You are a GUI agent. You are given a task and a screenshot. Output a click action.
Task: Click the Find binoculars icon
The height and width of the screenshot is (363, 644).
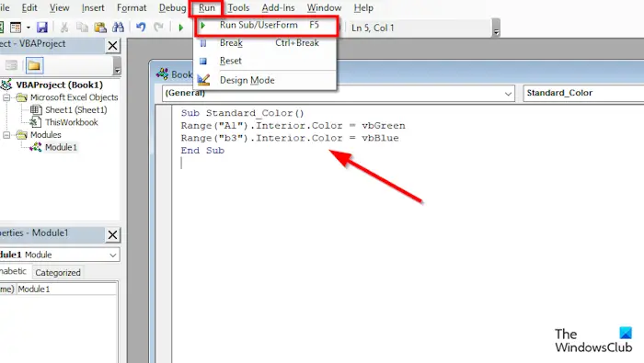click(119, 28)
